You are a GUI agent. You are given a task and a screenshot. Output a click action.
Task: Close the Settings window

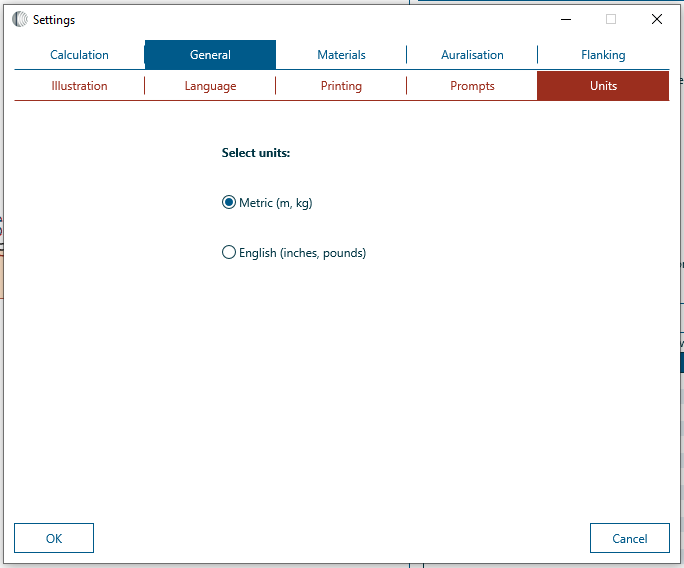coord(657,19)
